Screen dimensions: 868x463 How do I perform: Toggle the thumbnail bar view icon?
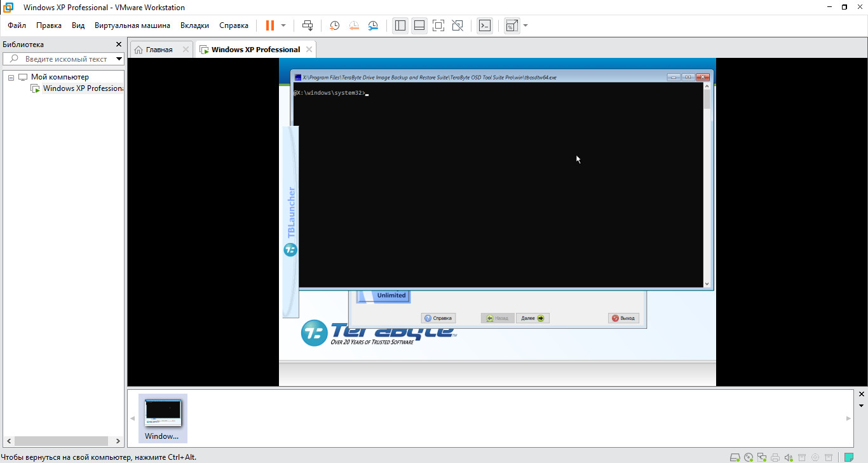coord(419,25)
